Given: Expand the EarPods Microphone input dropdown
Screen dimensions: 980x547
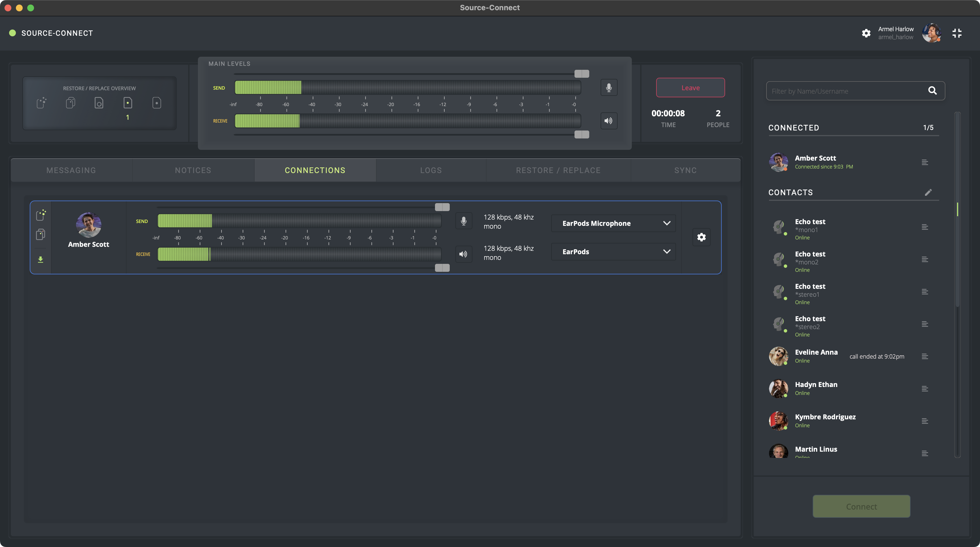Looking at the screenshot, I should (613, 224).
